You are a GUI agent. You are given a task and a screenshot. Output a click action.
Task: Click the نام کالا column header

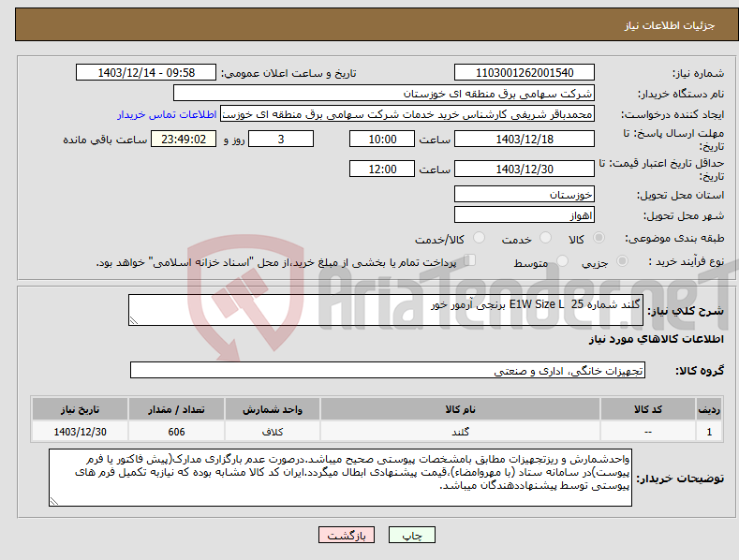pos(460,409)
